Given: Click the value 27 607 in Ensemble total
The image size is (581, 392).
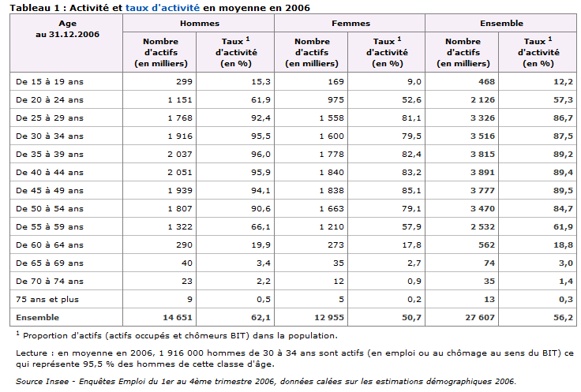Looking at the screenshot, I should tap(480, 318).
